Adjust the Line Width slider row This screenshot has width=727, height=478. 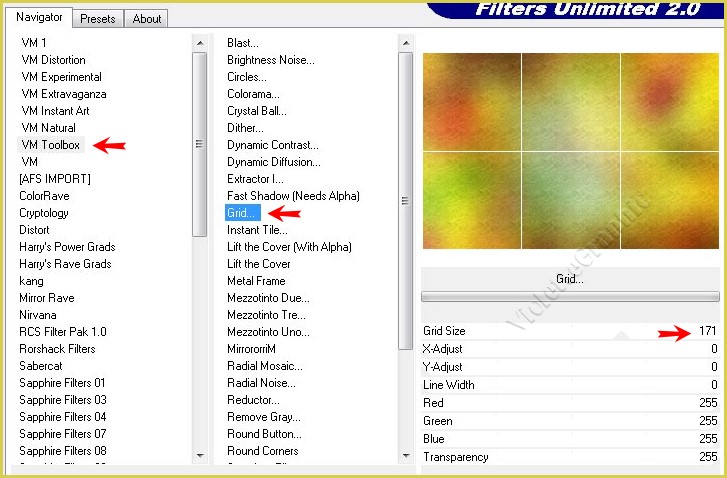pyautogui.click(x=570, y=385)
